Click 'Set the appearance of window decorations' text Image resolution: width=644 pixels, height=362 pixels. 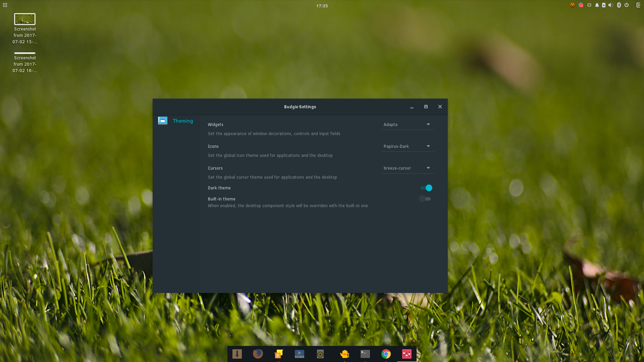coord(274,134)
